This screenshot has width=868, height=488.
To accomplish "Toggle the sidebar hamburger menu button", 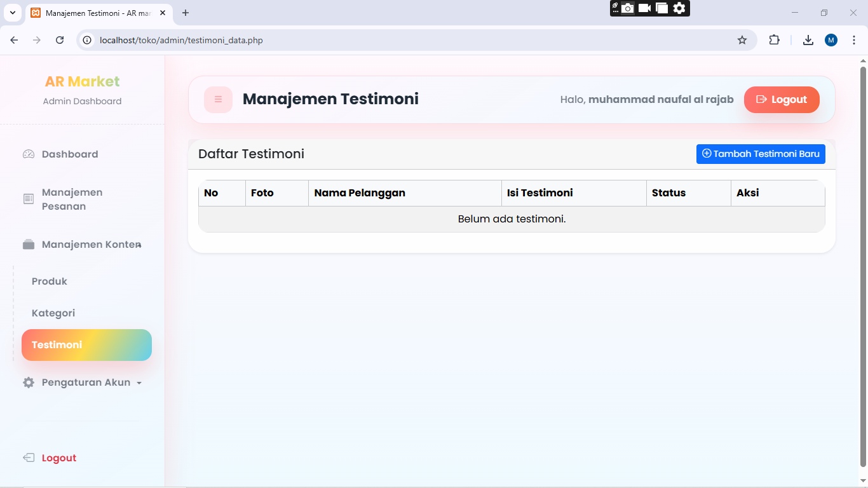I will click(218, 100).
